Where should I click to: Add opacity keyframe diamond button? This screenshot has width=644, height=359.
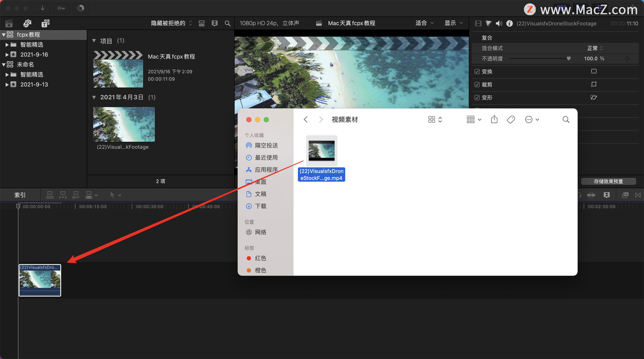click(627, 59)
